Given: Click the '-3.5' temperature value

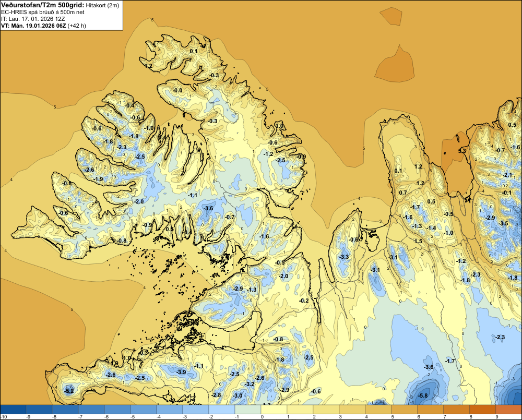Looking at the screenshot, I should coord(503,223).
